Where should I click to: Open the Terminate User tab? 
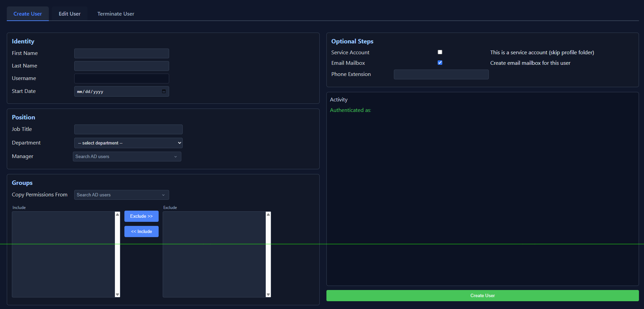116,14
